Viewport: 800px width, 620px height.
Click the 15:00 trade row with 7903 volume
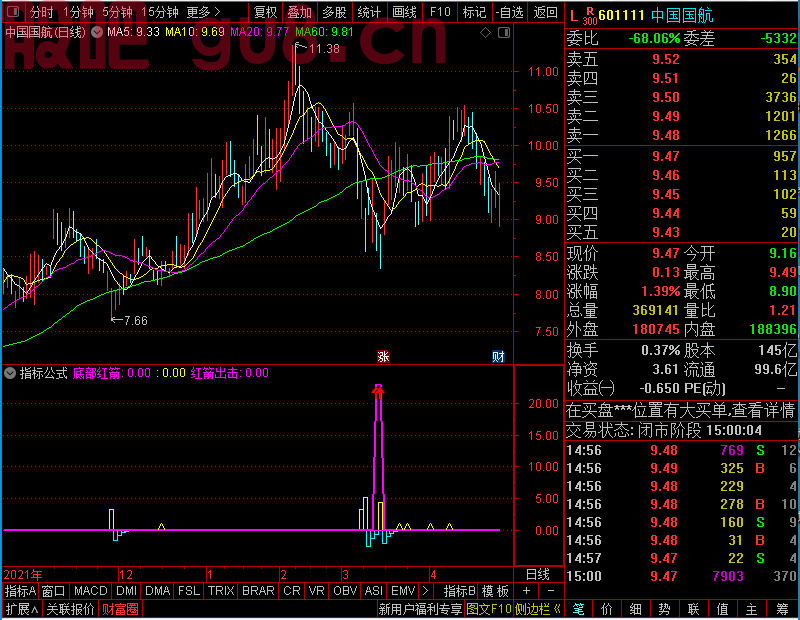click(682, 576)
